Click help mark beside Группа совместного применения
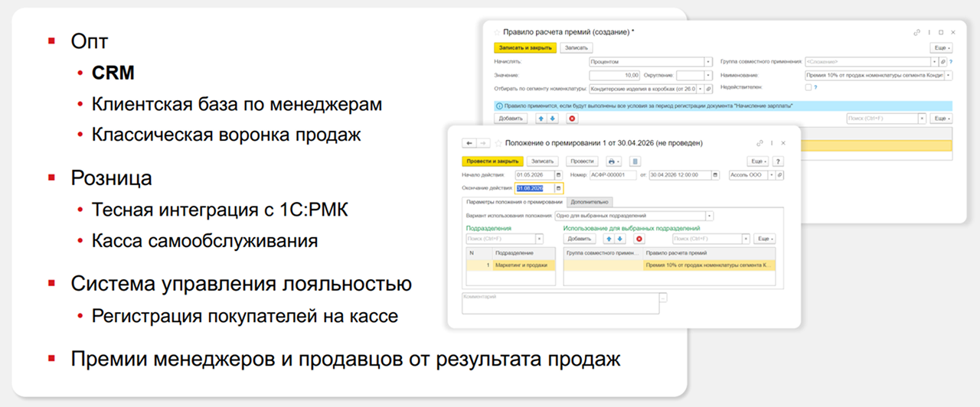The height and width of the screenshot is (407, 980). click(x=951, y=62)
